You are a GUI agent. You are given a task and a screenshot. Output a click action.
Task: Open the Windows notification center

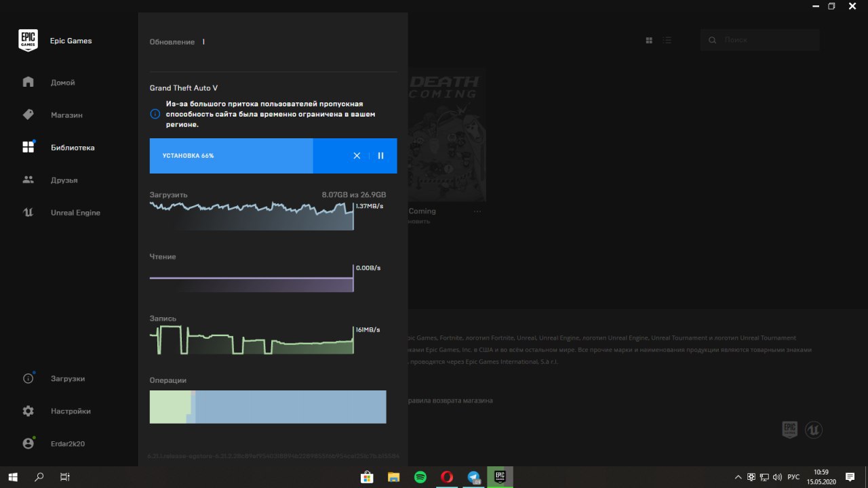point(850,477)
